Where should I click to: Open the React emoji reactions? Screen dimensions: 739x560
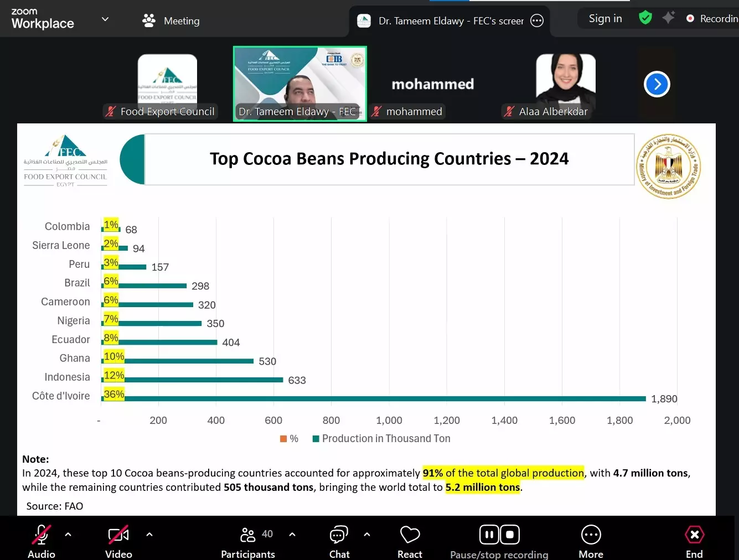pos(410,541)
